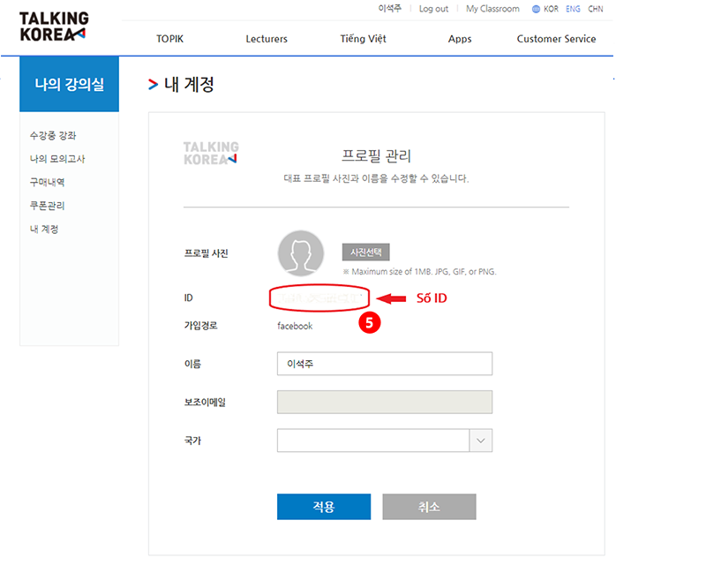Image resolution: width=706 pixels, height=588 pixels.
Task: Click the default profile avatar picture
Action: point(302,253)
